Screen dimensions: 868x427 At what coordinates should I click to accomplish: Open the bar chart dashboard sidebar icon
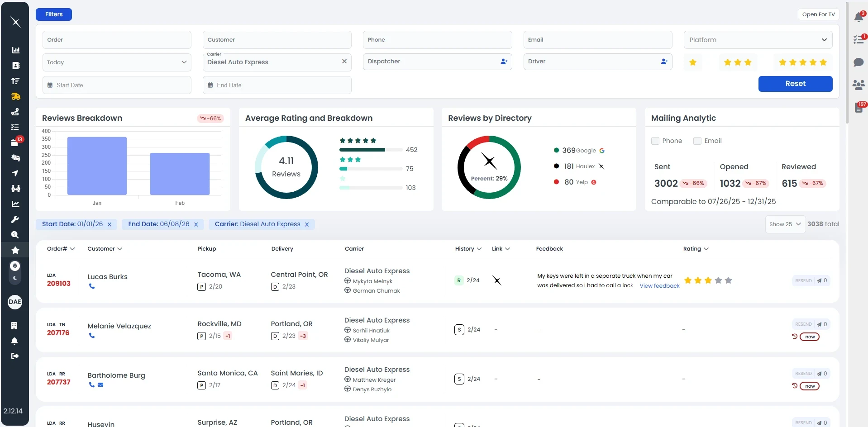point(15,50)
